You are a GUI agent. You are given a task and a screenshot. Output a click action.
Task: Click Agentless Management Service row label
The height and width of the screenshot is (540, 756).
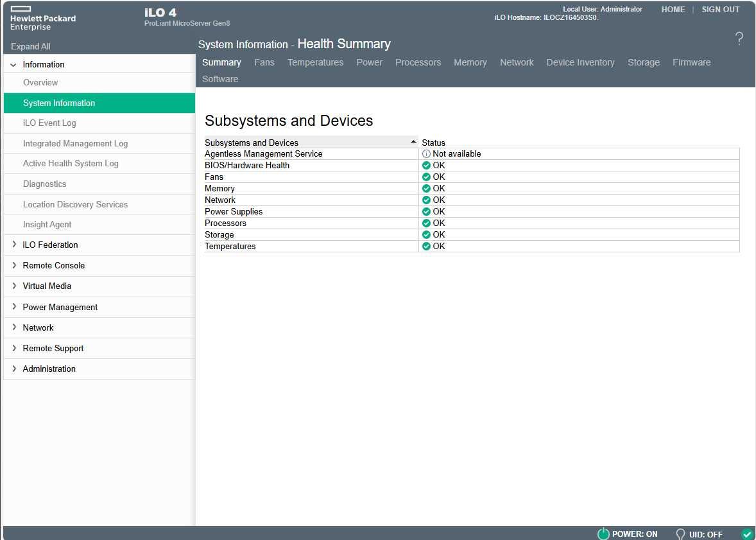tap(263, 154)
